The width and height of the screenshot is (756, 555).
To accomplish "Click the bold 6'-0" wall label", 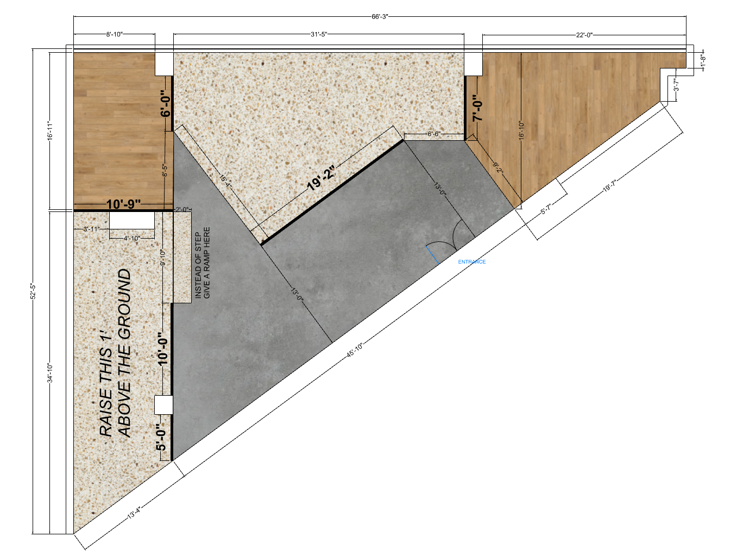I will [166, 103].
